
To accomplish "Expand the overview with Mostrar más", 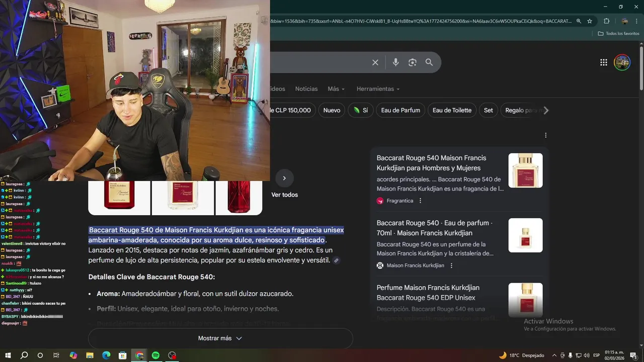I will point(220,338).
